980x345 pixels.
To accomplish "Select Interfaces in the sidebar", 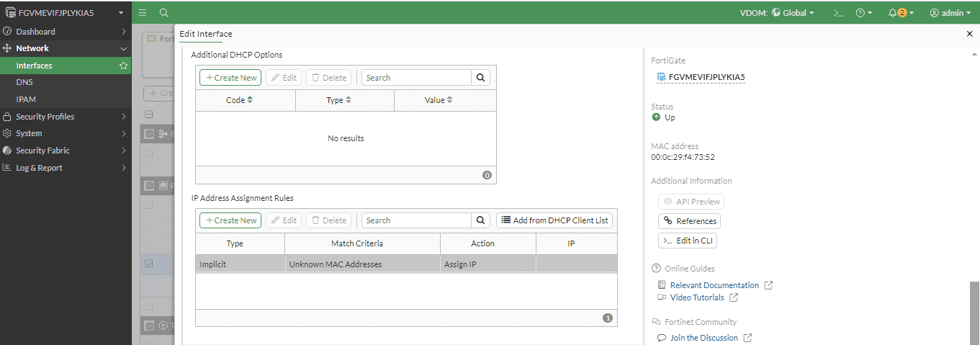I will [34, 66].
